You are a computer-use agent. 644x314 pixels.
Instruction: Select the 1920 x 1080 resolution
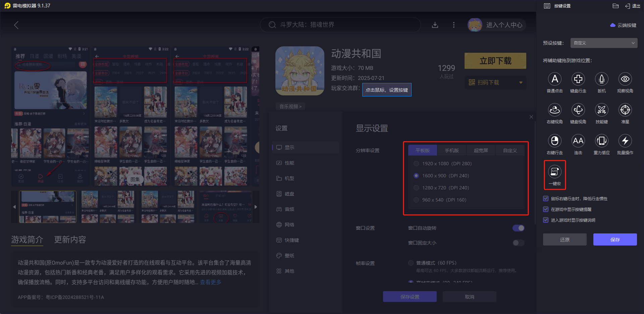(x=416, y=164)
